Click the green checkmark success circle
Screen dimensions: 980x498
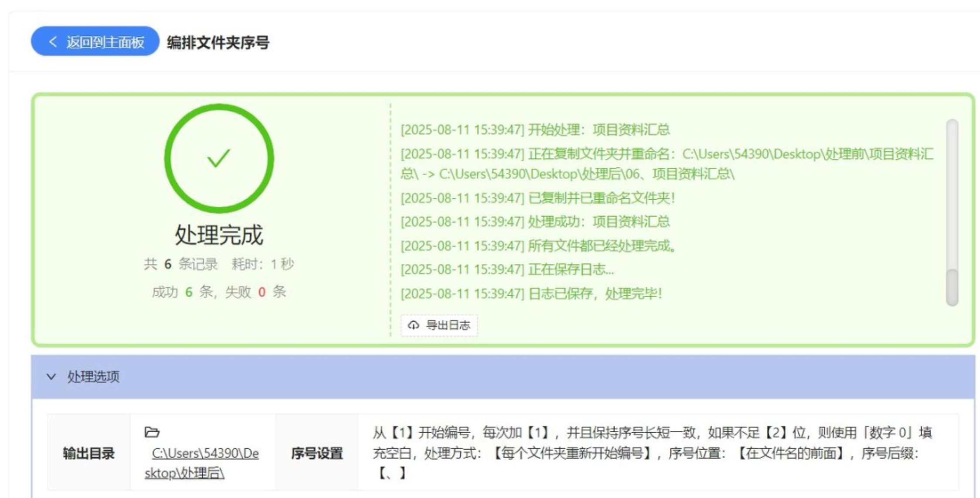pyautogui.click(x=219, y=158)
